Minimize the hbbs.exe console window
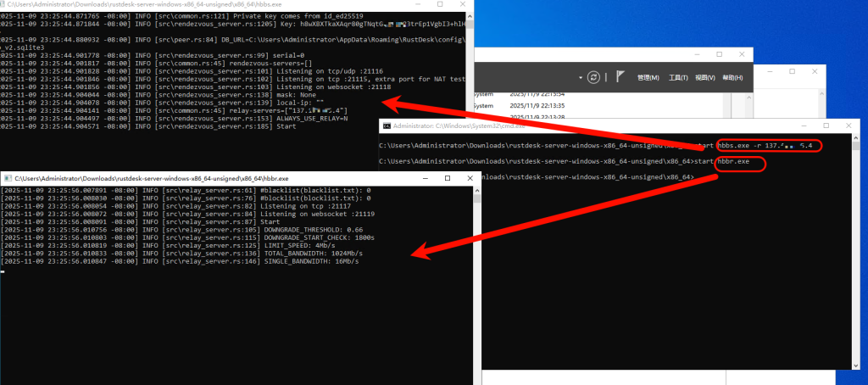This screenshot has height=385, width=868. tap(419, 4)
